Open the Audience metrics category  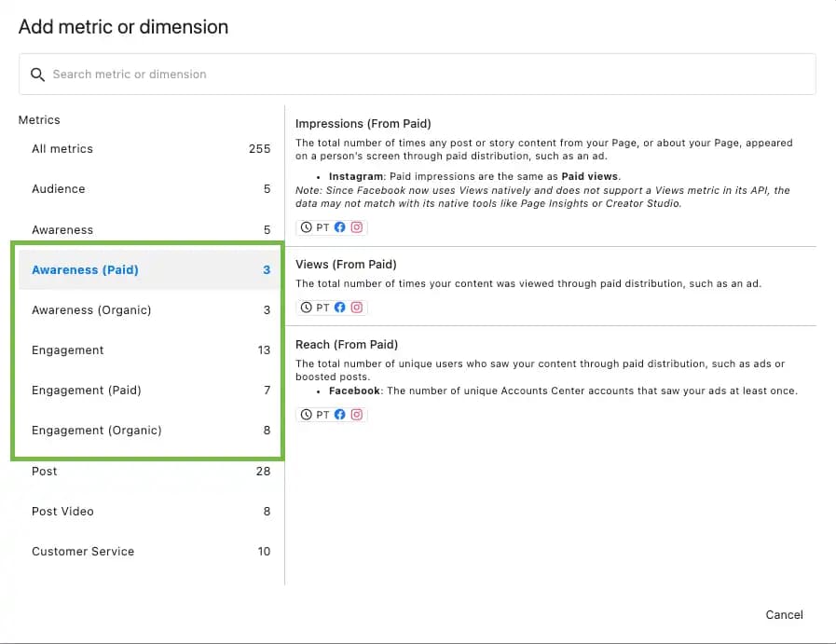58,188
